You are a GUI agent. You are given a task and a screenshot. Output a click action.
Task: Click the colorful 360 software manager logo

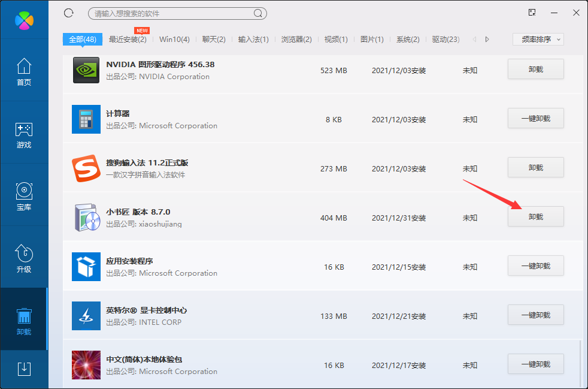tap(24, 20)
